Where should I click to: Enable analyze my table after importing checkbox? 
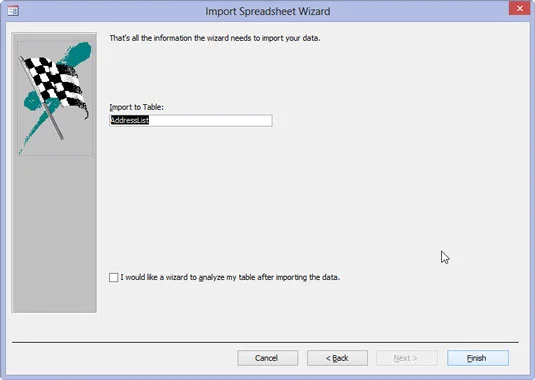point(114,277)
